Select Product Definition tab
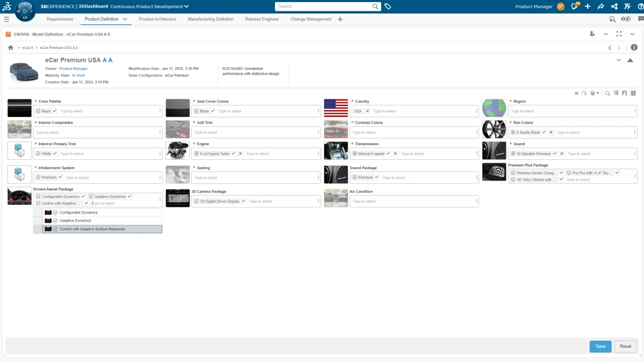 (101, 19)
